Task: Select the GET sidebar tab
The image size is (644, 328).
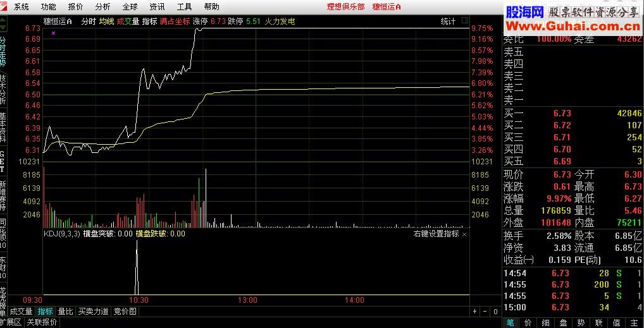Action: click(x=3, y=161)
